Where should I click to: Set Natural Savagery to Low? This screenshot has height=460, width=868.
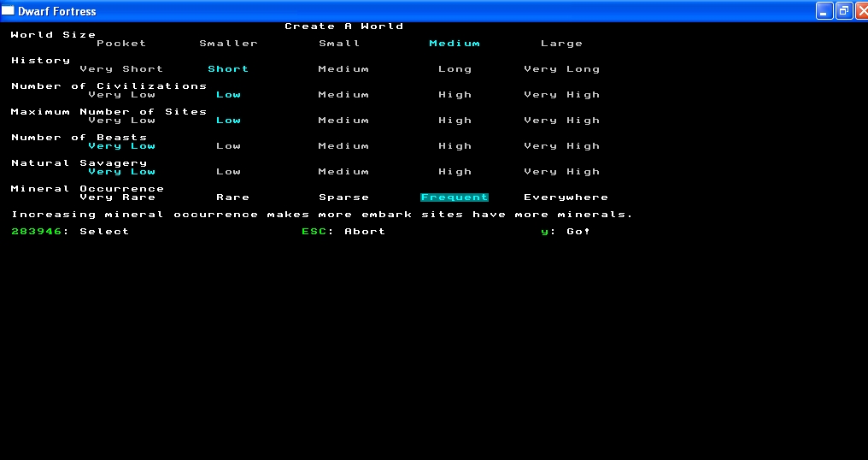(x=228, y=171)
